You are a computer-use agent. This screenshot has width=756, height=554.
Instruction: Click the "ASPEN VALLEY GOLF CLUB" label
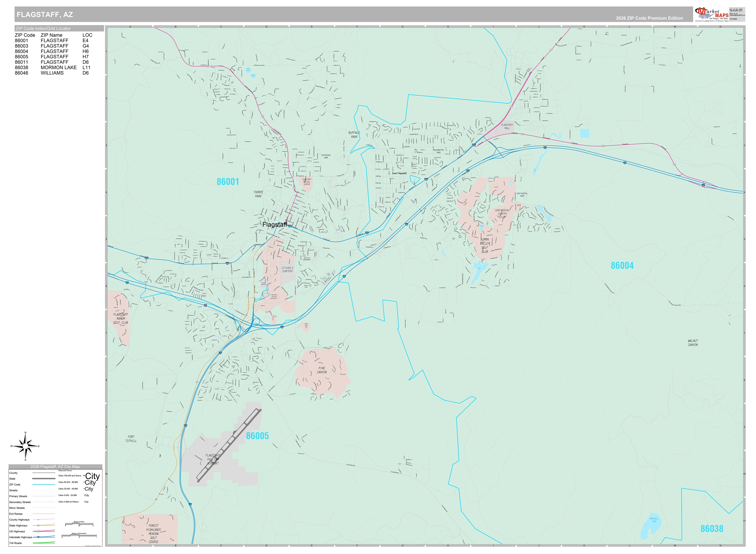point(485,245)
